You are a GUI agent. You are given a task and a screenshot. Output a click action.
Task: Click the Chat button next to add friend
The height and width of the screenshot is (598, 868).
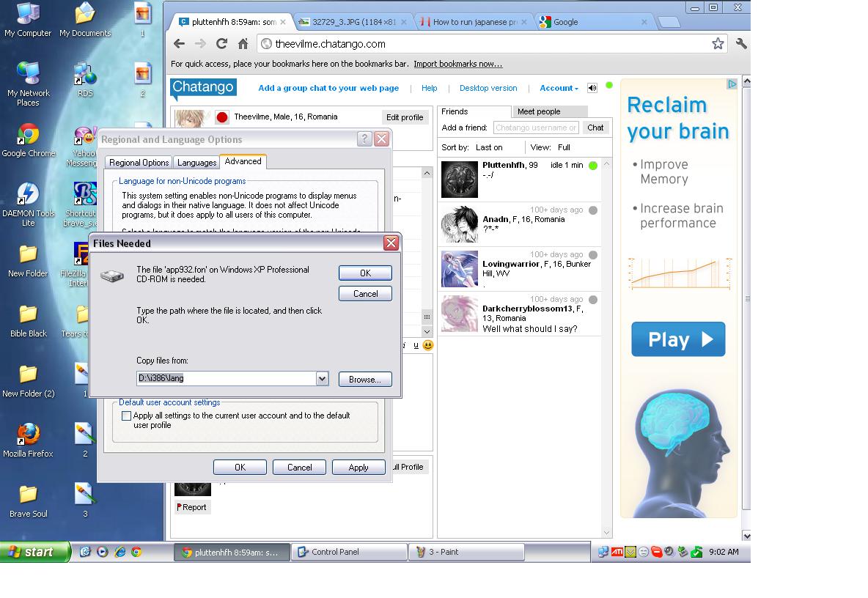point(595,128)
